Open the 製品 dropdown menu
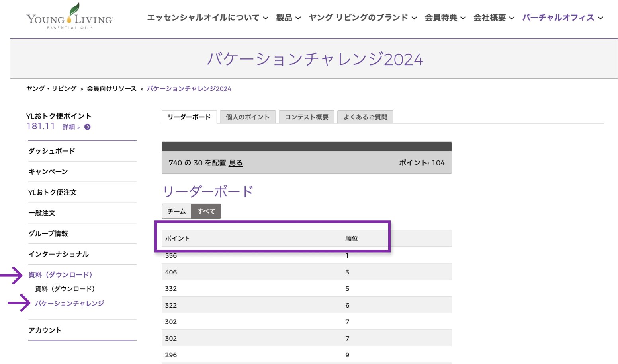The image size is (618, 364). [288, 18]
